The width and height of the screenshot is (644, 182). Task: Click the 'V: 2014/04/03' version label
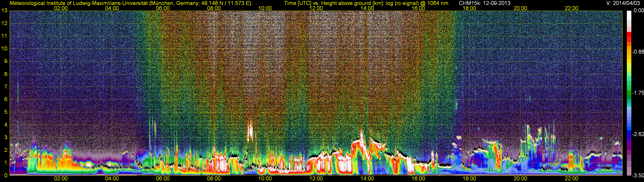[623, 3]
